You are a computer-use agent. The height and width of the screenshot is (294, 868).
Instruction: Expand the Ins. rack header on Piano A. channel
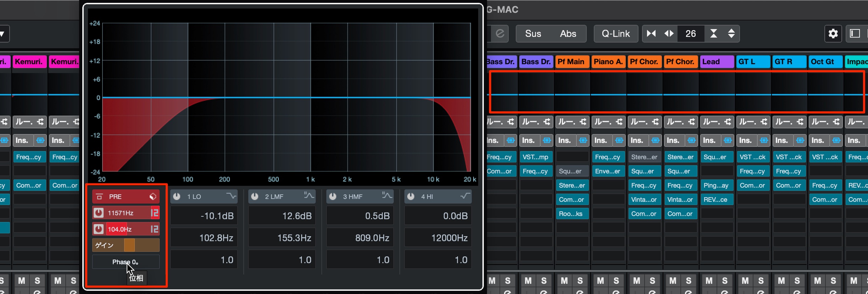point(601,140)
